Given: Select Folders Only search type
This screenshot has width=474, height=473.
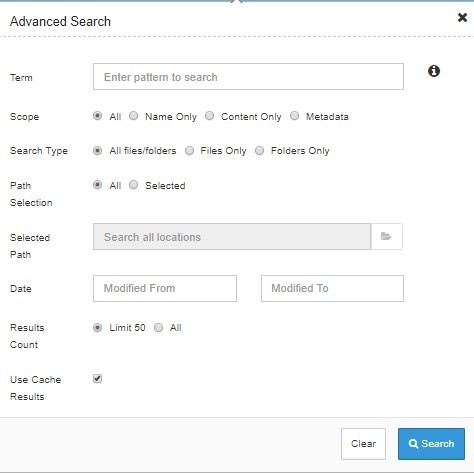Looking at the screenshot, I should click(x=259, y=151).
